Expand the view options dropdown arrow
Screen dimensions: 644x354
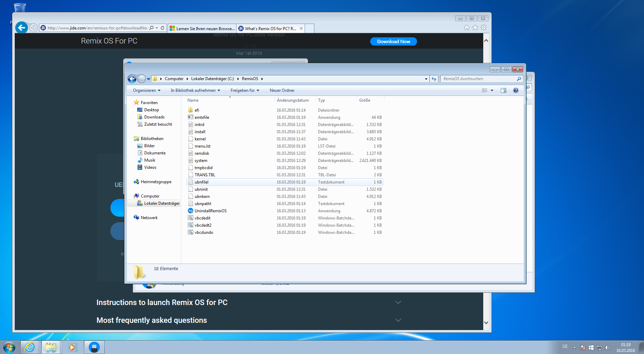pyautogui.click(x=492, y=90)
